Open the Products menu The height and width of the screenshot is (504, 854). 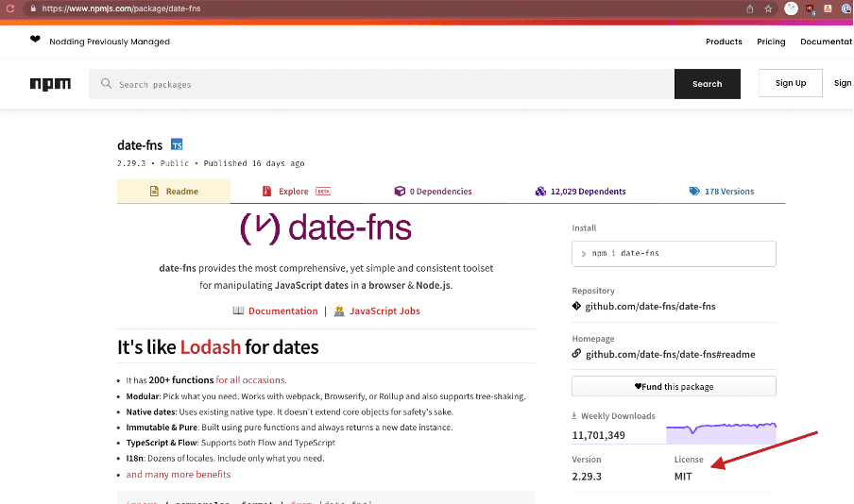point(724,42)
